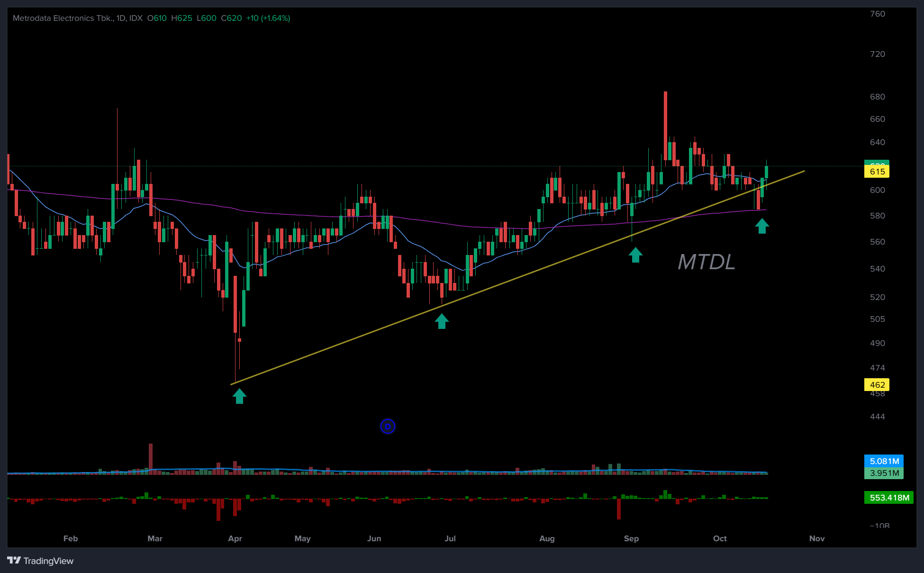This screenshot has width=924, height=573.
Task: Click the +10 (+1.64%) change value
Action: (x=268, y=18)
